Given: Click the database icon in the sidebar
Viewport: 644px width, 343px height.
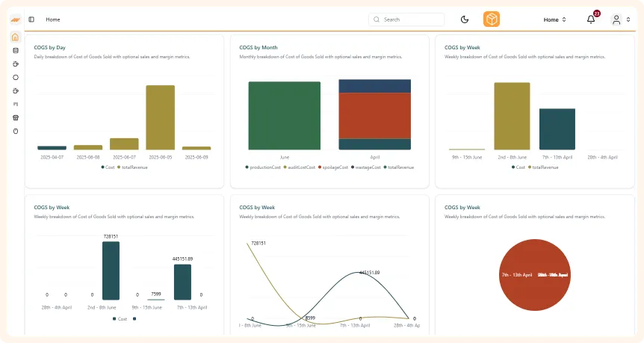Looking at the screenshot, I should click(16, 51).
